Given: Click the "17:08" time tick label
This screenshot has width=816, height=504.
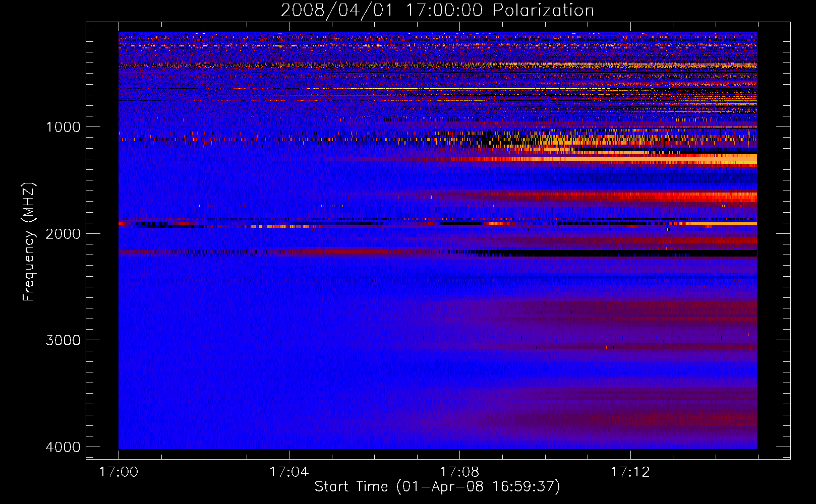Looking at the screenshot, I should pyautogui.click(x=459, y=472).
